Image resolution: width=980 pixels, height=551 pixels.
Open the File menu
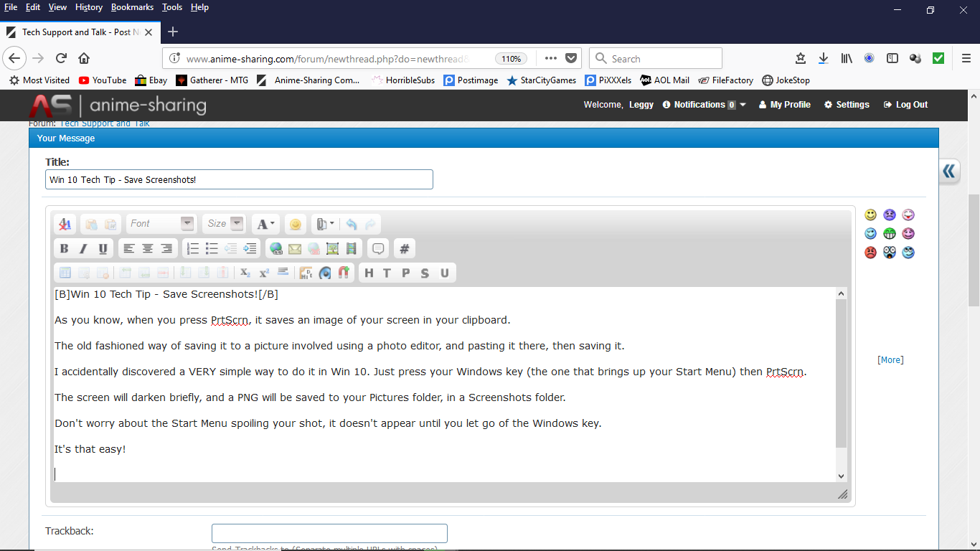pos(11,7)
